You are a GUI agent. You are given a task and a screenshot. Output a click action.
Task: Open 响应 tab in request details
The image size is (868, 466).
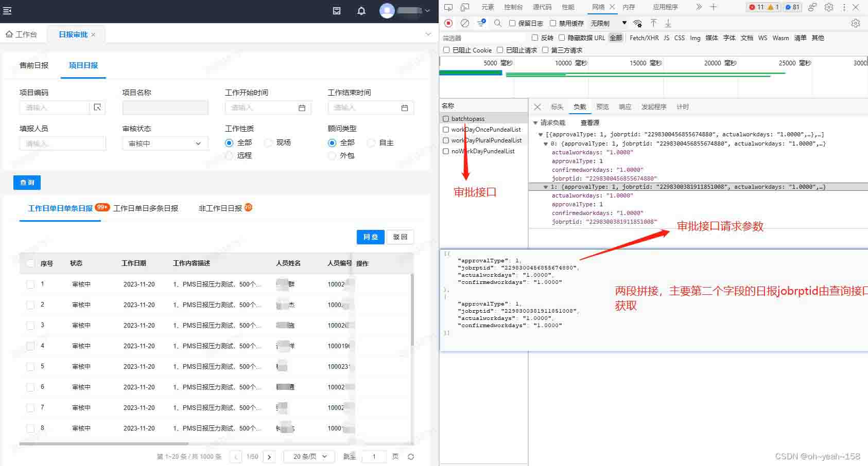coord(625,107)
